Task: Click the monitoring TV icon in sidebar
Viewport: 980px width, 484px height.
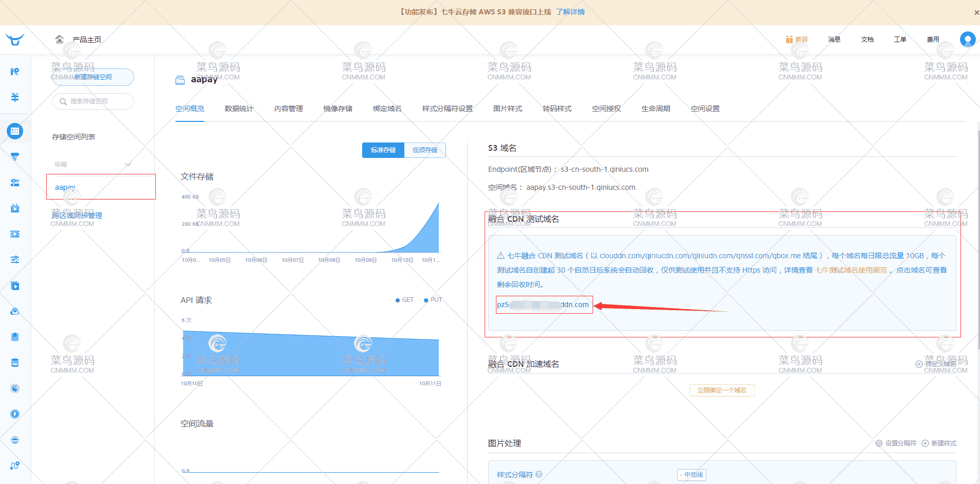Action: point(15,208)
